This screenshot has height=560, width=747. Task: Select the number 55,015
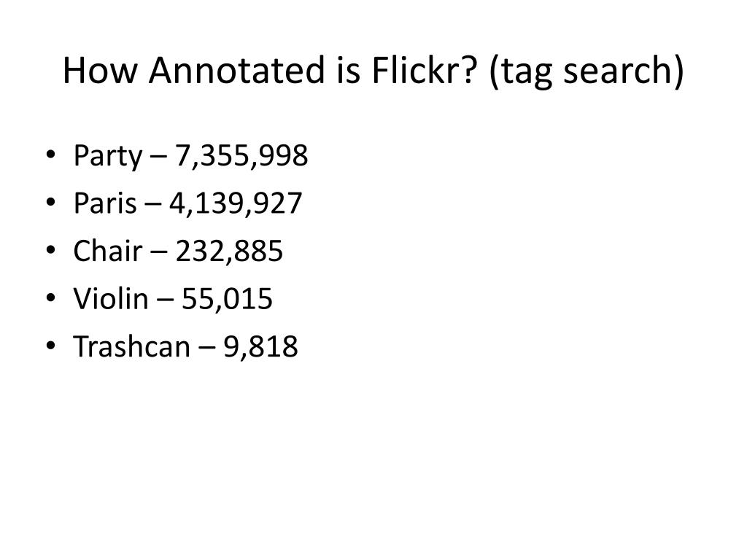[228, 299]
